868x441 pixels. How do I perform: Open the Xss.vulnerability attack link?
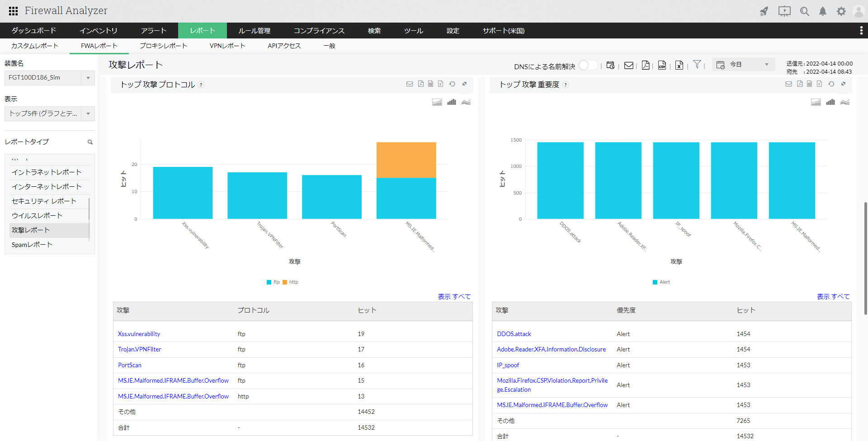[139, 334]
